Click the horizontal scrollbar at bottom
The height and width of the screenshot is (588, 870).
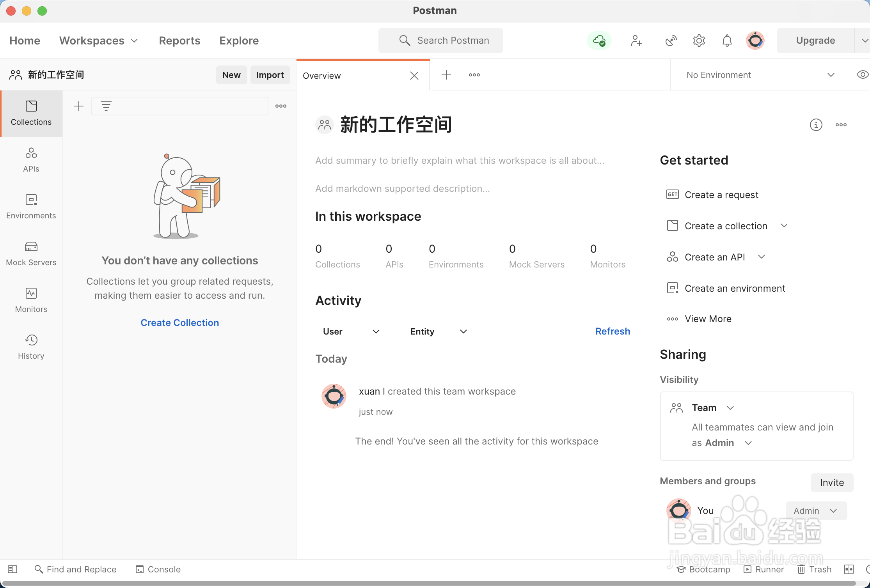click(429, 584)
